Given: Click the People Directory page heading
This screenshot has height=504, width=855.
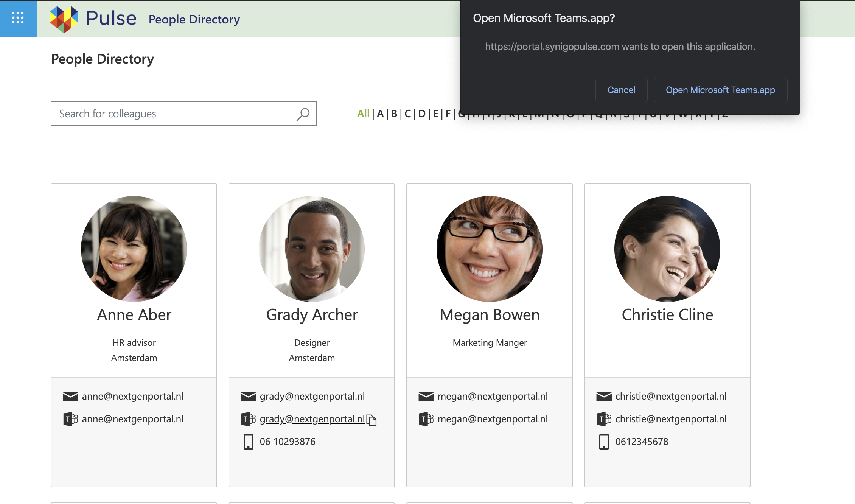Looking at the screenshot, I should (103, 59).
